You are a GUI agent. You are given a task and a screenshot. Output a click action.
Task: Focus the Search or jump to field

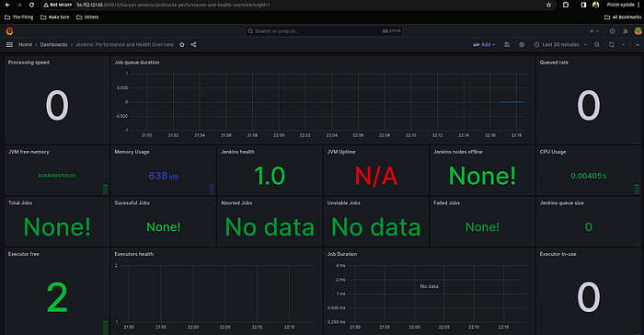tap(324, 30)
